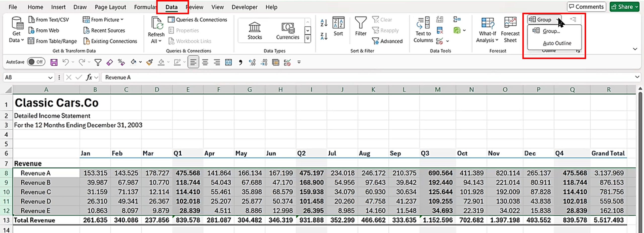Click the Format Painter brush icon
Image resolution: width=644 pixels, height=233 pixels.
click(x=150, y=62)
